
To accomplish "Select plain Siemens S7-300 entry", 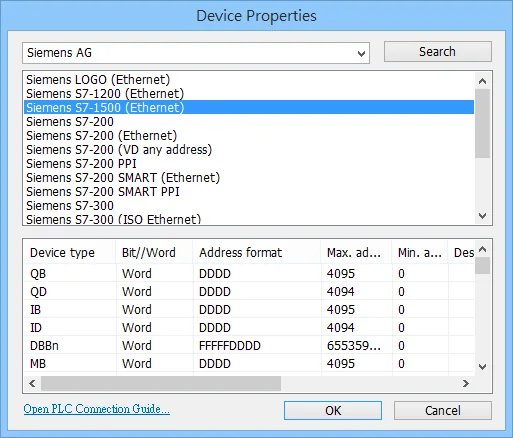I will click(249, 206).
